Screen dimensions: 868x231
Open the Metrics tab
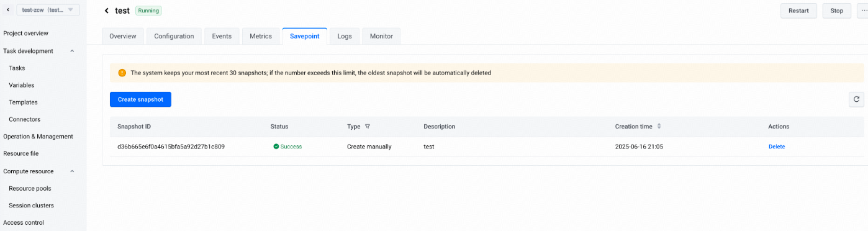261,36
